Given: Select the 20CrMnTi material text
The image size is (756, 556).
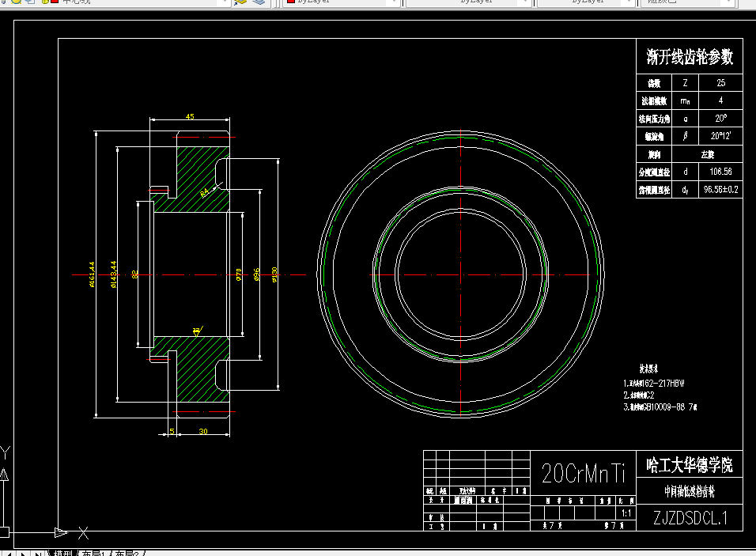Looking at the screenshot, I should (584, 473).
